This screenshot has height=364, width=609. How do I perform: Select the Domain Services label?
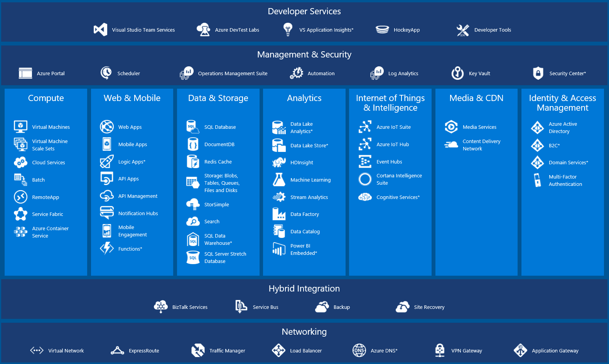(569, 162)
